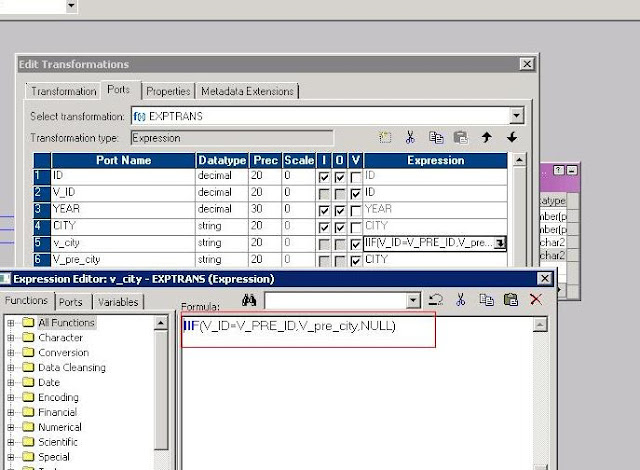The height and width of the screenshot is (470, 640).
Task: Click the binoculars find icon in Expression Editor
Action: [x=249, y=301]
